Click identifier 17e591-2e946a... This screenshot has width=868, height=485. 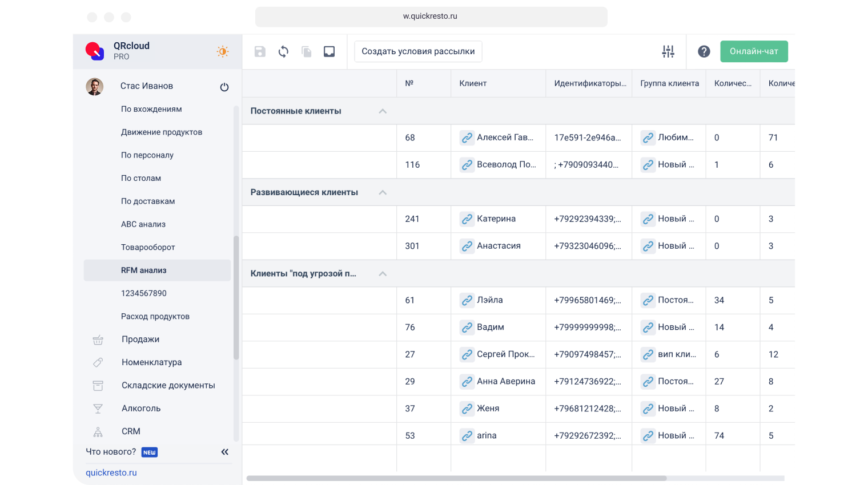pyautogui.click(x=588, y=138)
